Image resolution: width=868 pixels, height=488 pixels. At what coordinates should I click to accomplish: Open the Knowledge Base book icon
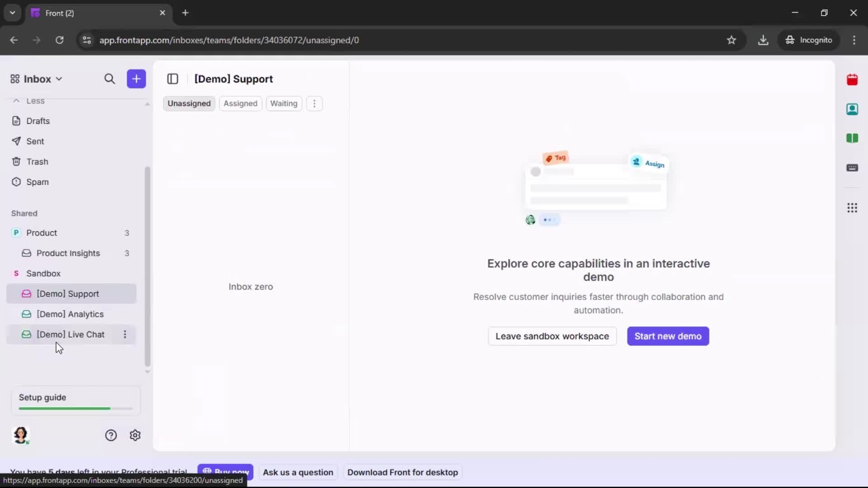(x=853, y=139)
